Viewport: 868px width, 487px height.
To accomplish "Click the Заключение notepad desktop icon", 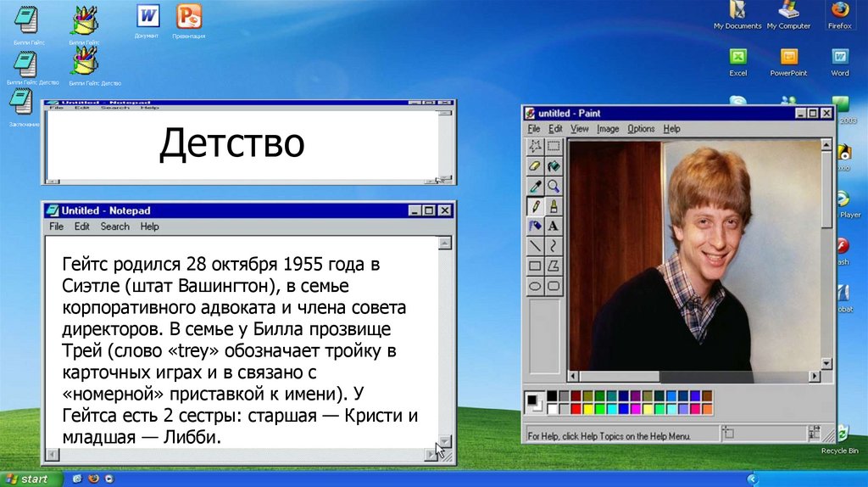I will click(22, 108).
